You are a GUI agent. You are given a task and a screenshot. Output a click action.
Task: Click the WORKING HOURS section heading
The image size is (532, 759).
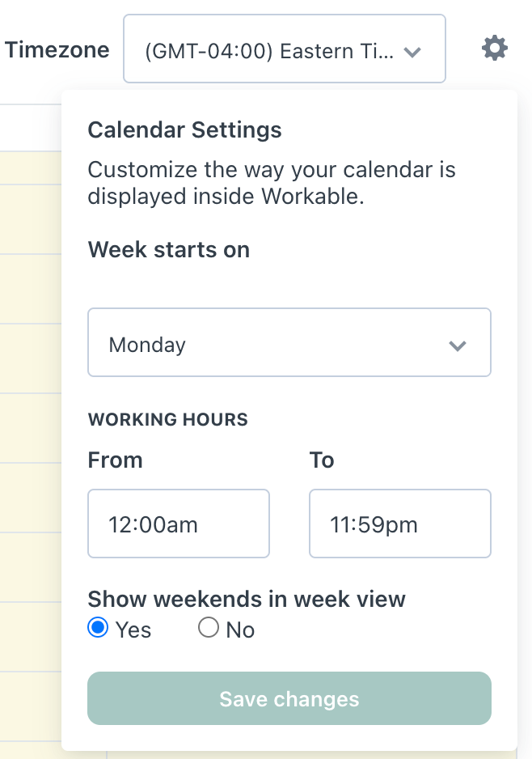coord(167,419)
